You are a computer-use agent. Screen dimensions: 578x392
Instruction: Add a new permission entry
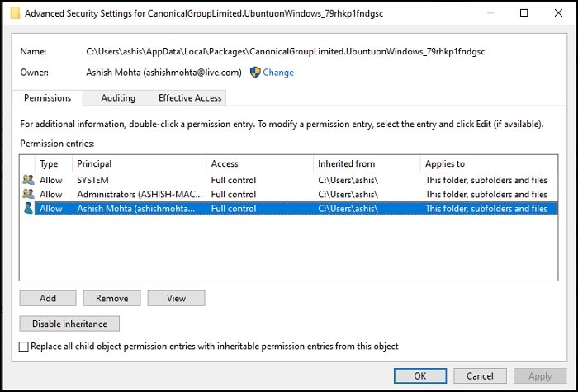point(48,298)
